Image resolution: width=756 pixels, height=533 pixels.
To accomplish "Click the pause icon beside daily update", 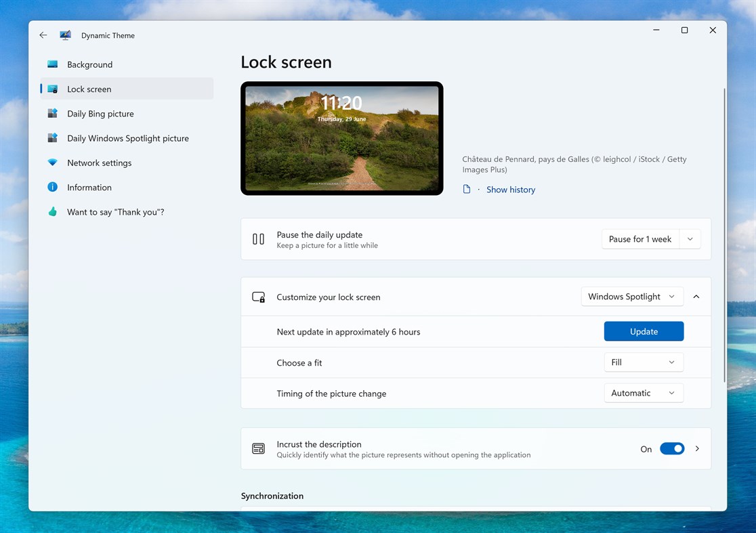I will click(x=258, y=238).
